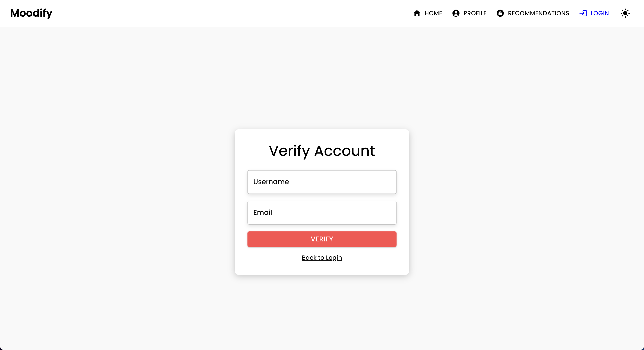Click the Username placeholder label
Image resolution: width=644 pixels, height=350 pixels.
pyautogui.click(x=271, y=182)
